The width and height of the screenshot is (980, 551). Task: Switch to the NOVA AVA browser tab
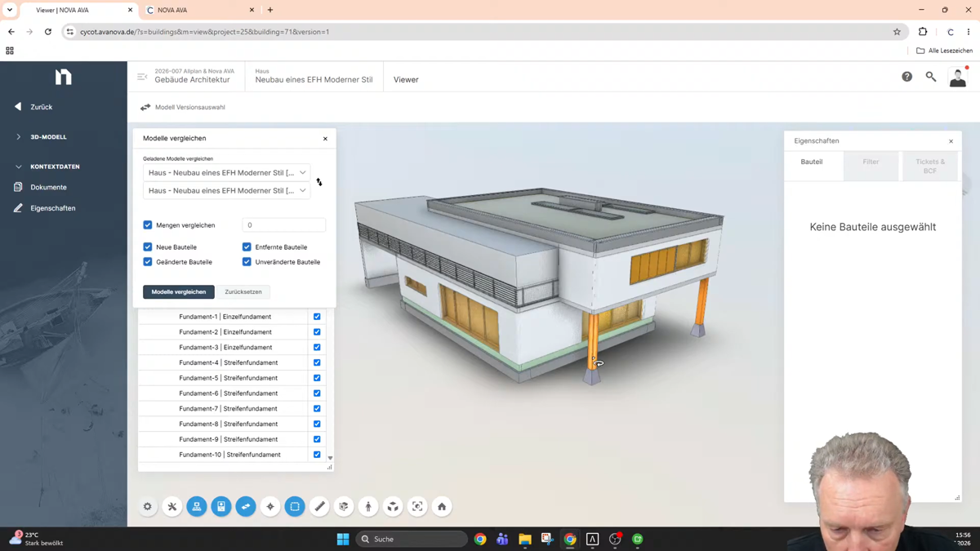pyautogui.click(x=200, y=10)
